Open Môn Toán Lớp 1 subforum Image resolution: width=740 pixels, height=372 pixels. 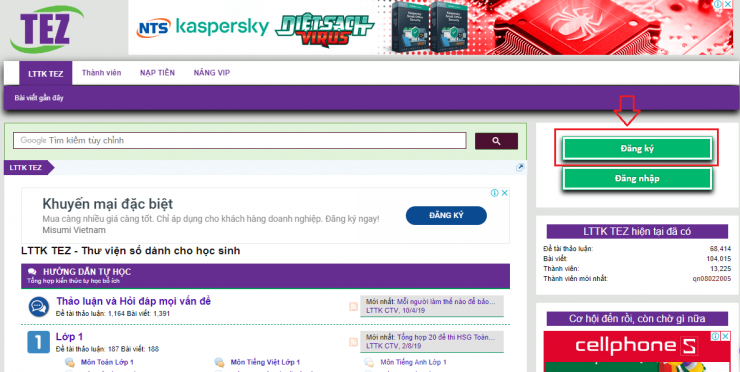tap(107, 362)
